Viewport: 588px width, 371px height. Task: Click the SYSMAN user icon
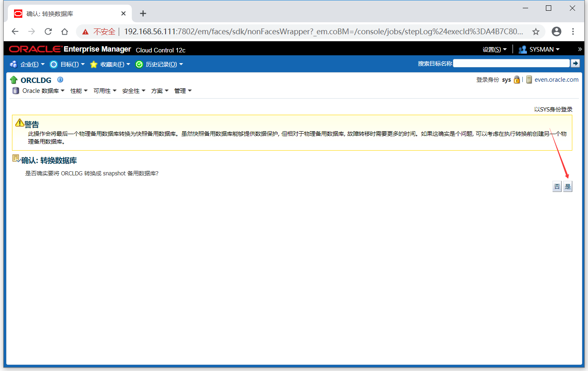[523, 50]
